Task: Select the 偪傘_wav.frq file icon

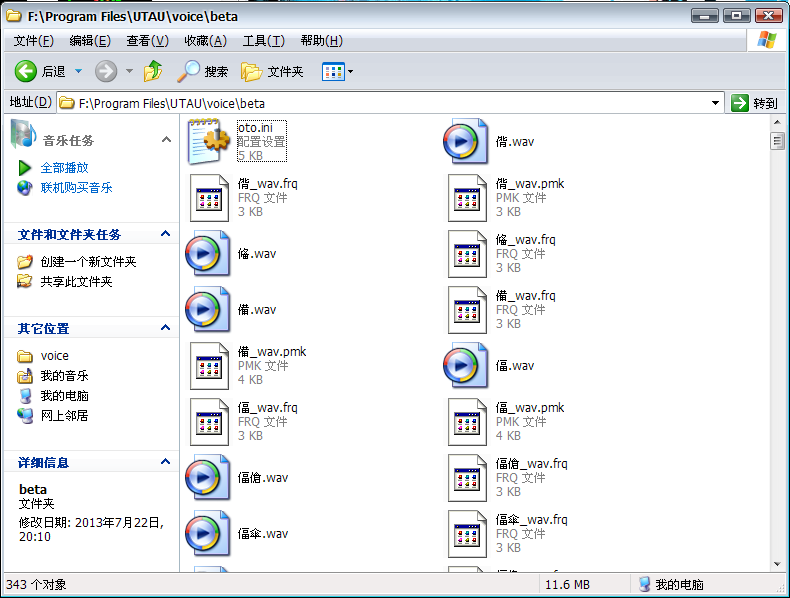Action: pyautogui.click(x=467, y=534)
